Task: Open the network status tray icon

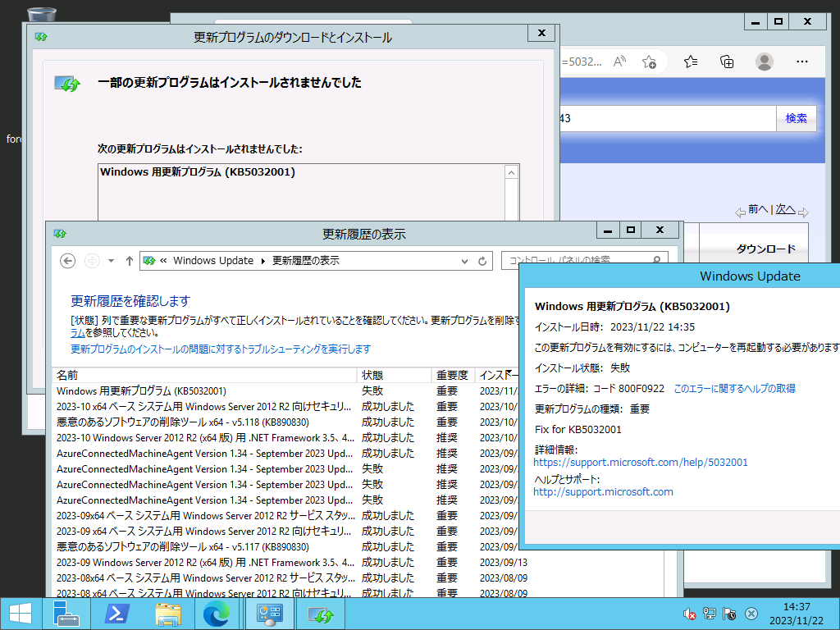Action: [707, 614]
